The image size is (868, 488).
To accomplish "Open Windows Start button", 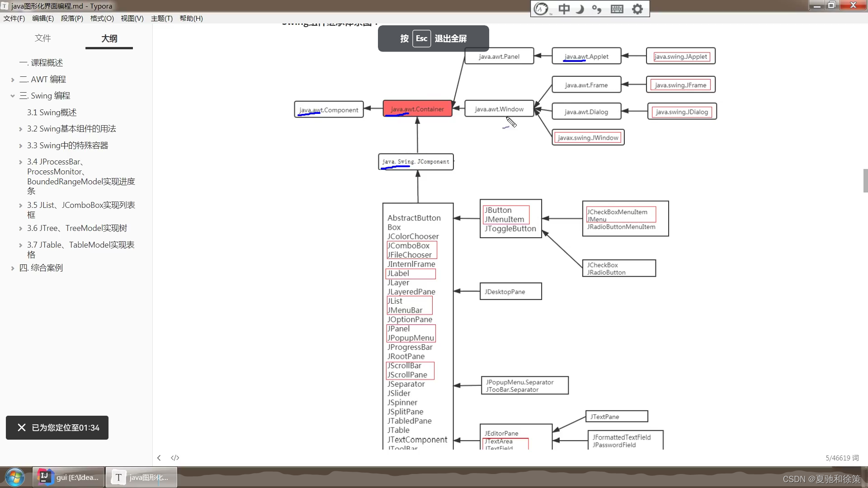I will pyautogui.click(x=14, y=477).
